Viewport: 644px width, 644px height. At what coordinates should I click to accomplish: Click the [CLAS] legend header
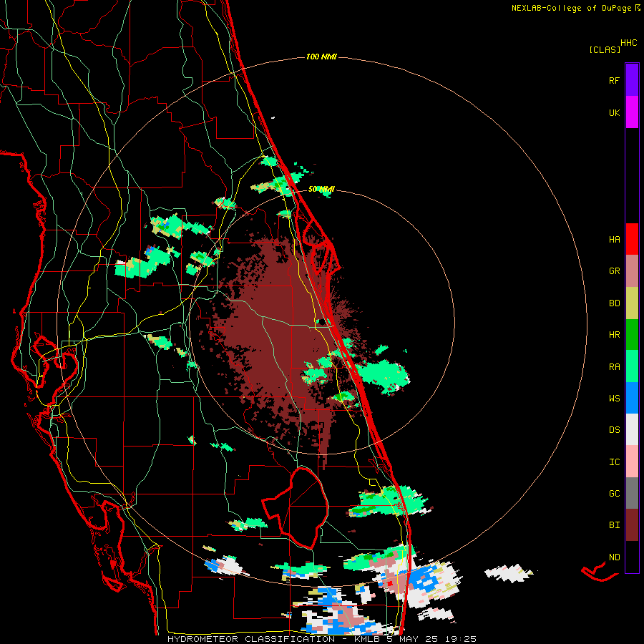click(605, 50)
